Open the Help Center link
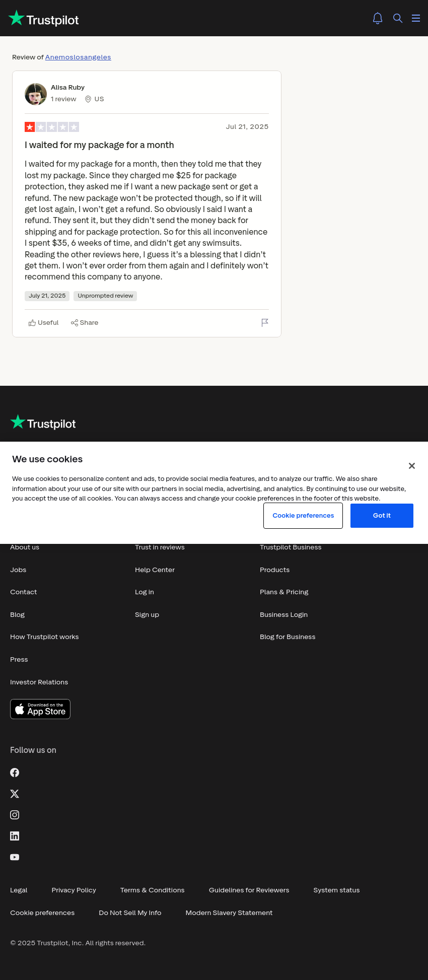The height and width of the screenshot is (980, 428). (155, 570)
